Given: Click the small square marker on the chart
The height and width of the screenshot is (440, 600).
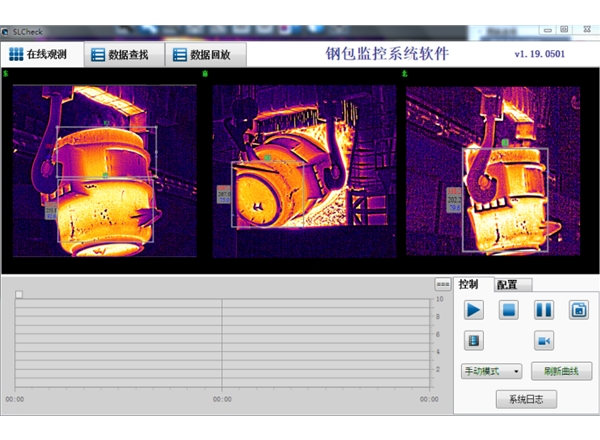Looking at the screenshot, I should (x=18, y=294).
